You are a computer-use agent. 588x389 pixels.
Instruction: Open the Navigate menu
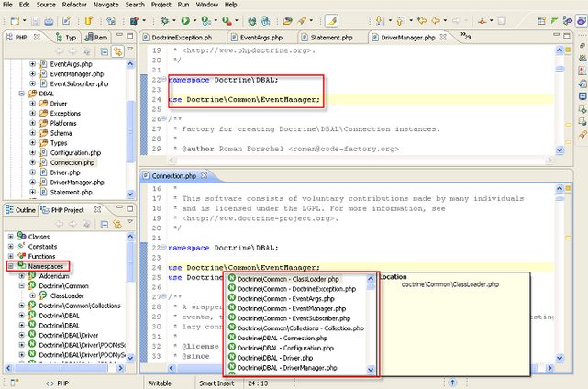pyautogui.click(x=105, y=5)
